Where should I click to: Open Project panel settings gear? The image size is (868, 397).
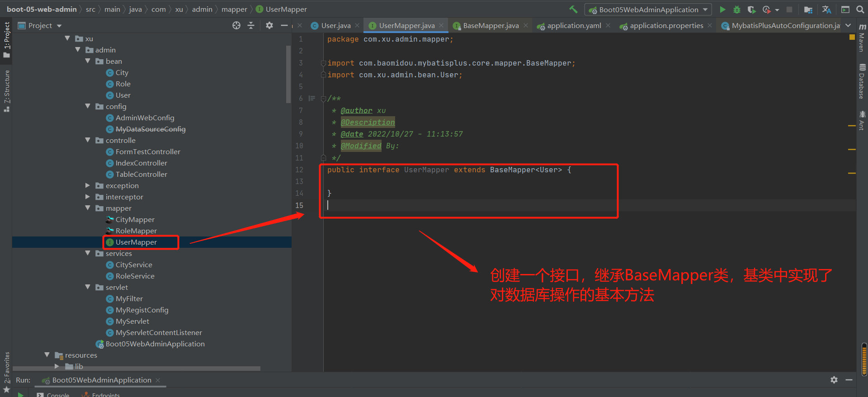tap(269, 26)
